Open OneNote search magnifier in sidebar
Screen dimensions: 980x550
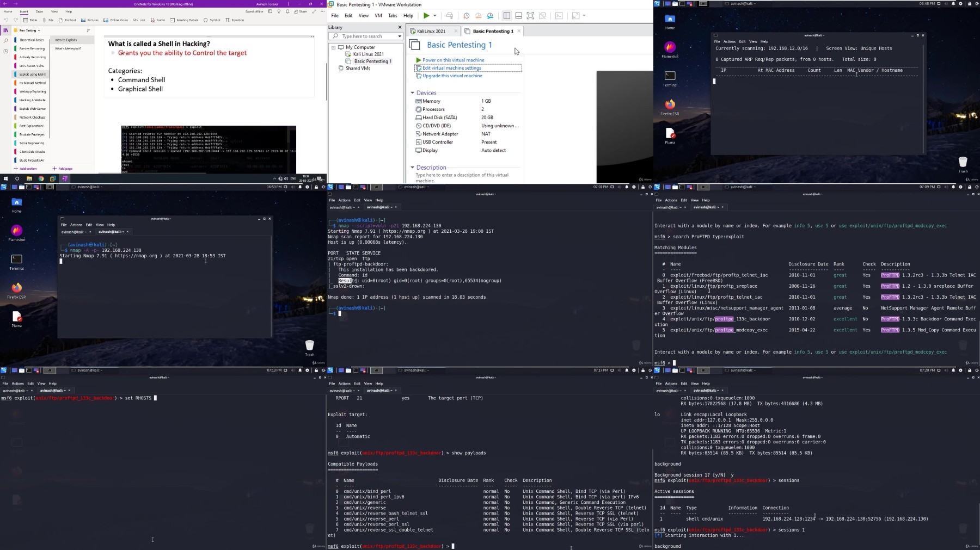tap(6, 41)
